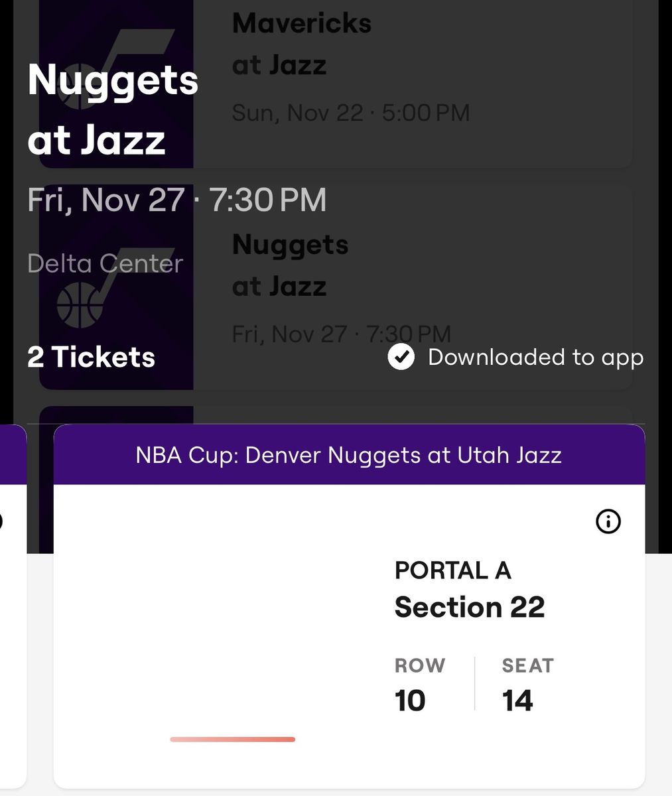The image size is (672, 796).
Task: Tap the PORTAL A label
Action: pyautogui.click(x=453, y=570)
